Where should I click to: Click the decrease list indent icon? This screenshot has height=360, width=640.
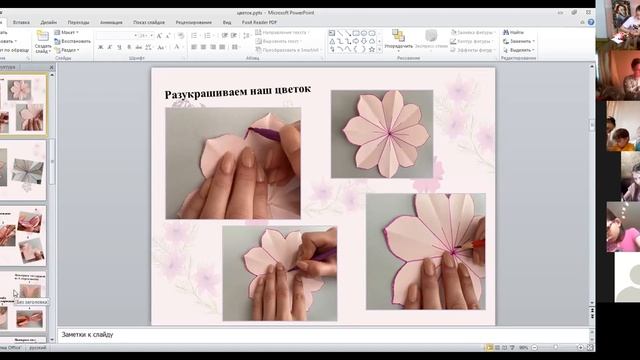(224, 36)
